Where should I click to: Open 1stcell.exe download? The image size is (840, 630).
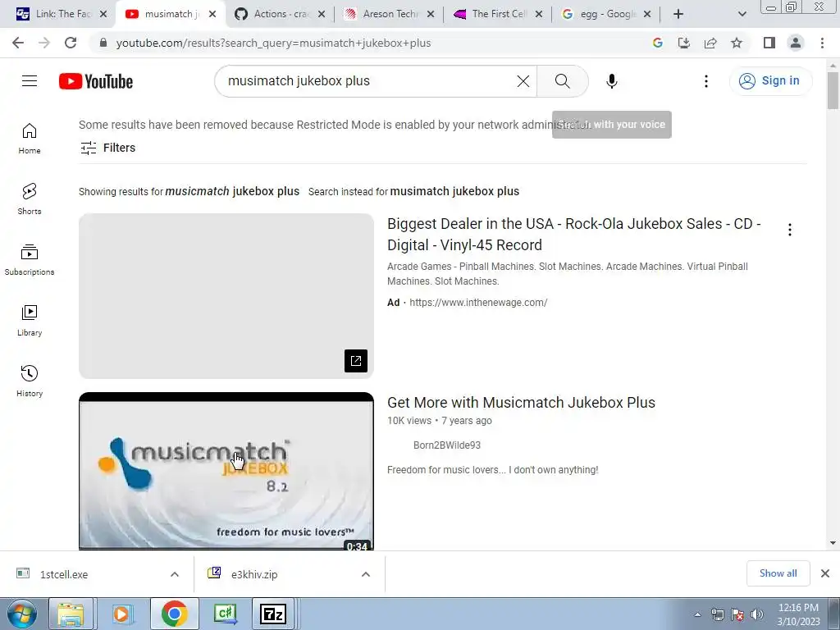(64, 574)
